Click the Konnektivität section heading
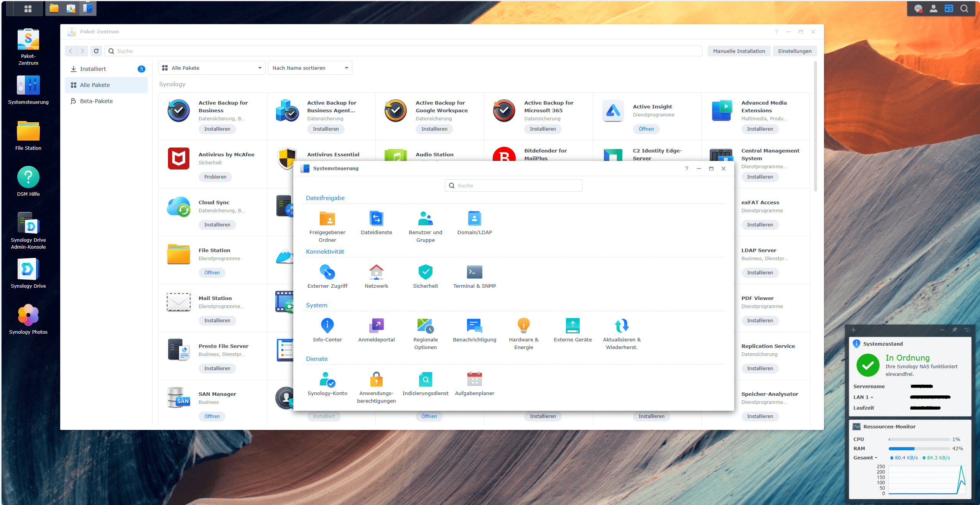This screenshot has height=505, width=980. click(325, 252)
